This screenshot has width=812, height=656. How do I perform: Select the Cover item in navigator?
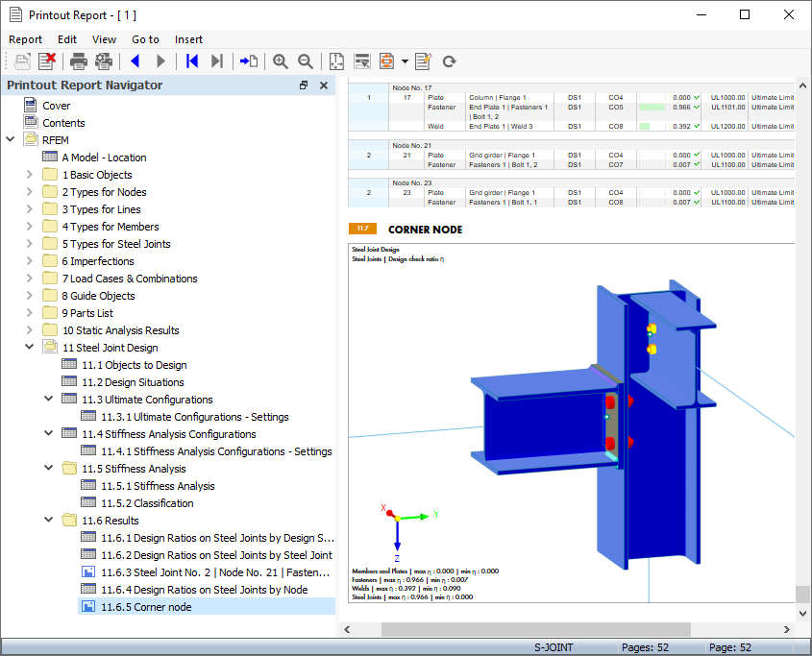56,106
